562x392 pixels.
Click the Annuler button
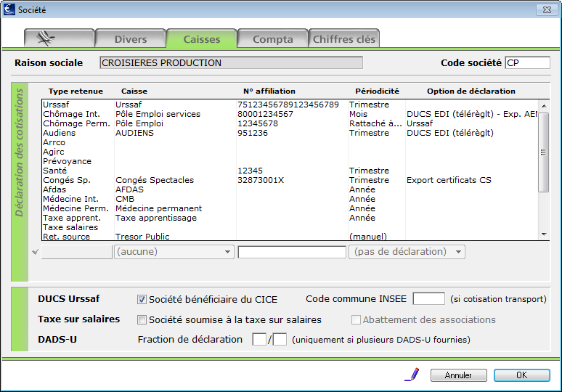[x=458, y=375]
